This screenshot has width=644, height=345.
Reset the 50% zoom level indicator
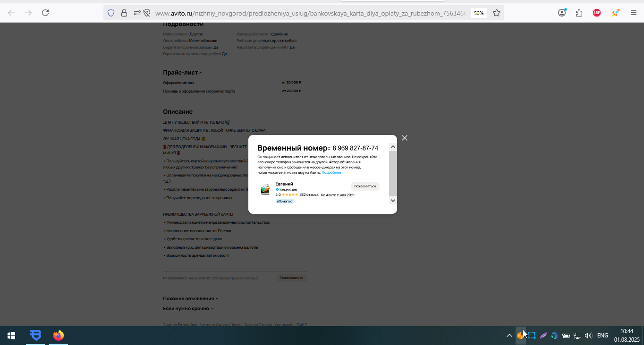click(479, 13)
